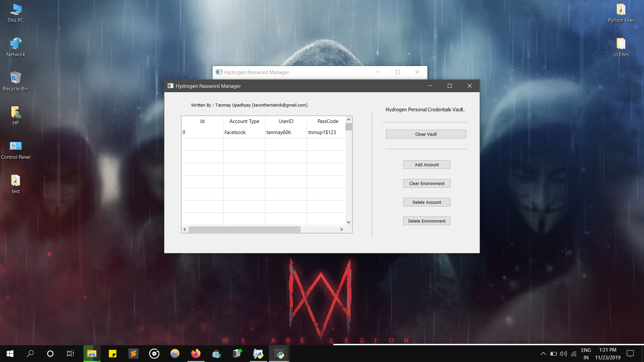Screen dimensions: 644x362
Task: Click the PassCode column header
Action: (x=327, y=121)
